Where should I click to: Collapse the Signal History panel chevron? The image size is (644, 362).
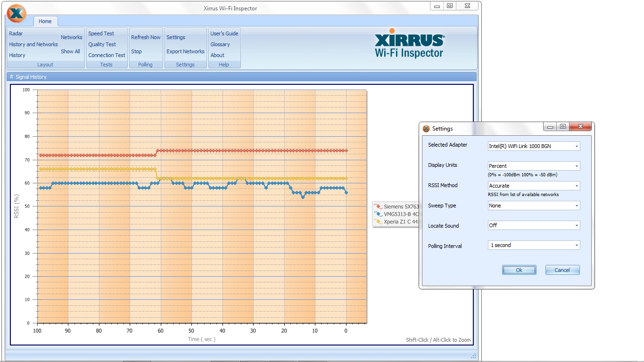12,77
